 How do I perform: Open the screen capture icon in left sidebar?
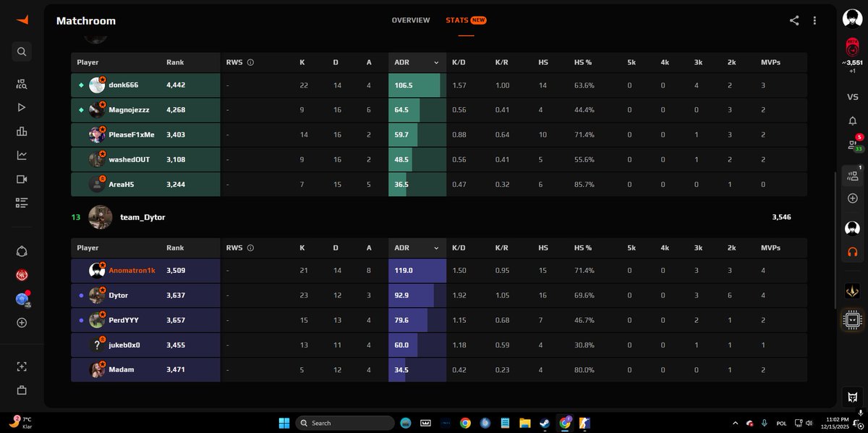(x=22, y=366)
